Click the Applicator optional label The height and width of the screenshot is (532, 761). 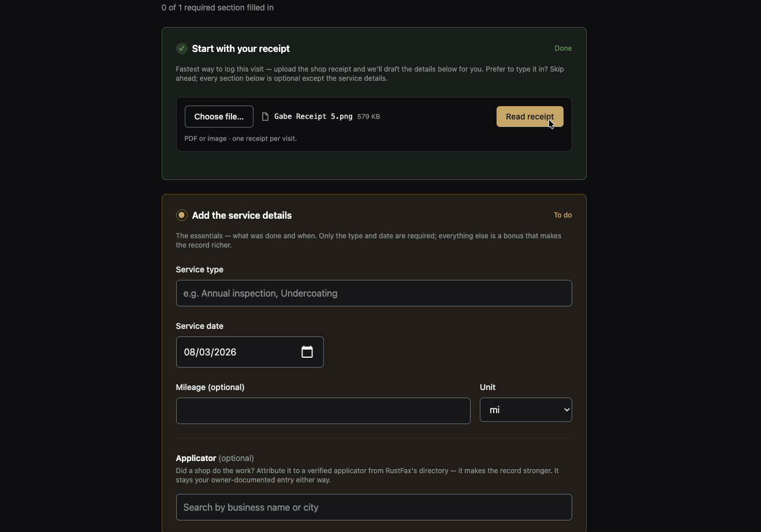click(215, 458)
